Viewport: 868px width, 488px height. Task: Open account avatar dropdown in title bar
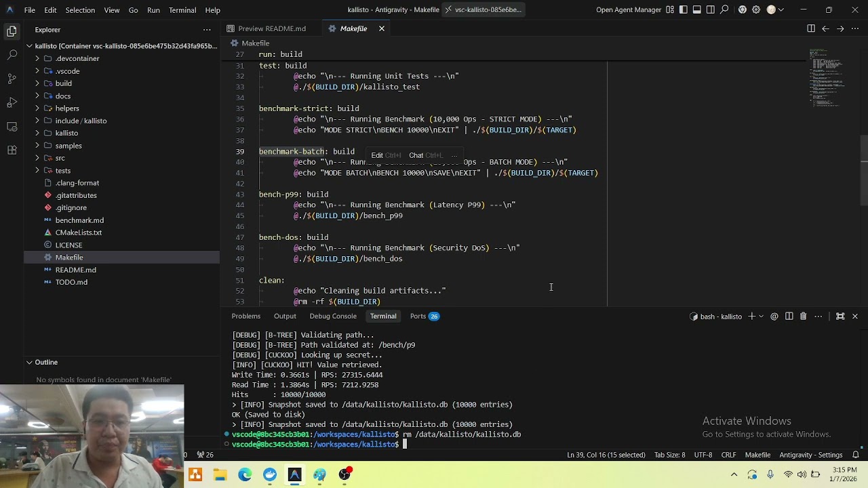point(774,9)
